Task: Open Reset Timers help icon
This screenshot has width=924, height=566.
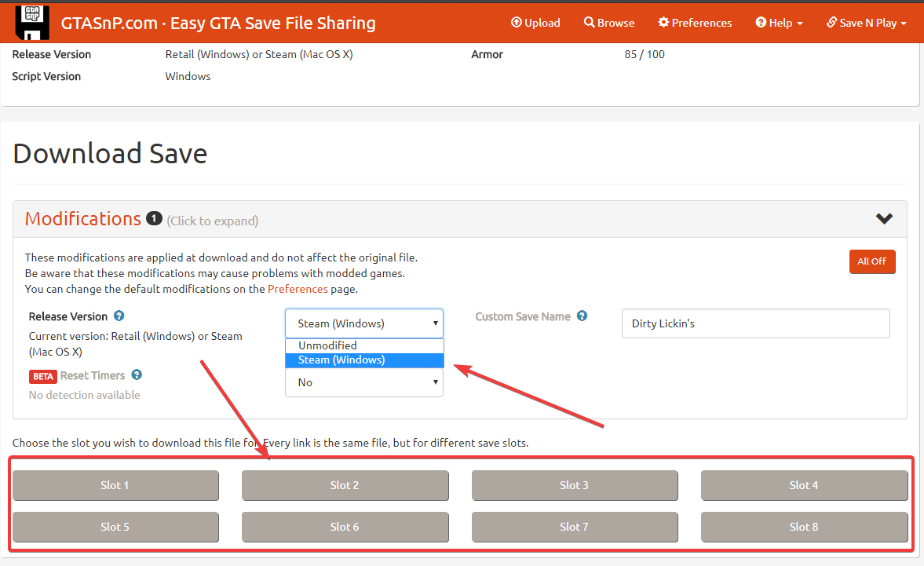Action: point(137,374)
